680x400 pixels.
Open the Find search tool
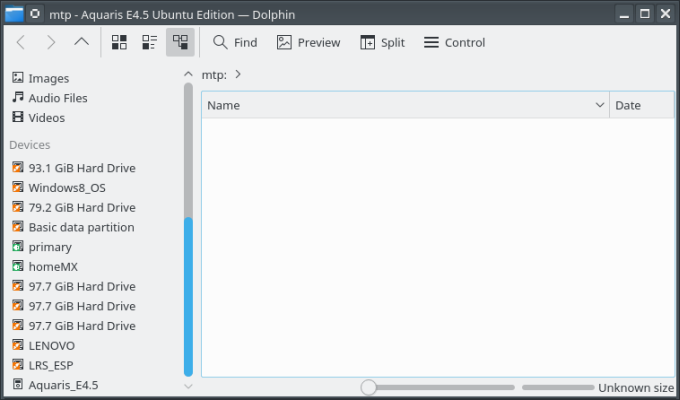(x=235, y=42)
